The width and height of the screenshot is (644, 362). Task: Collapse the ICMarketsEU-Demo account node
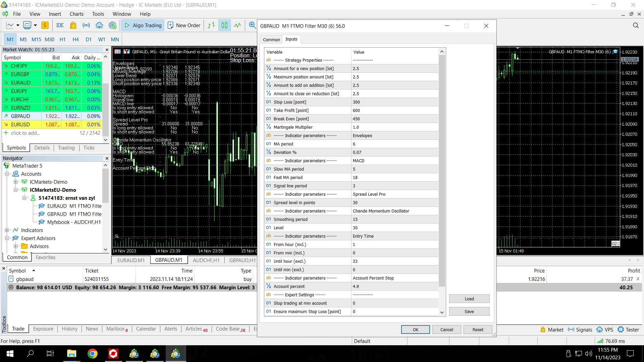click(x=15, y=190)
